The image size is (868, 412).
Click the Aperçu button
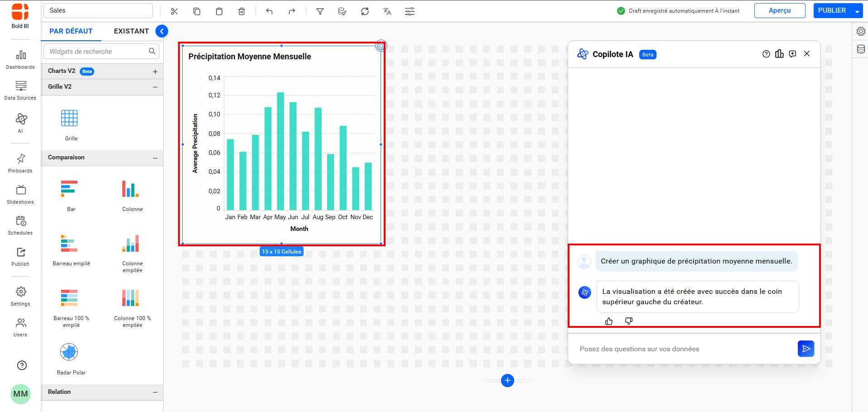click(x=779, y=10)
